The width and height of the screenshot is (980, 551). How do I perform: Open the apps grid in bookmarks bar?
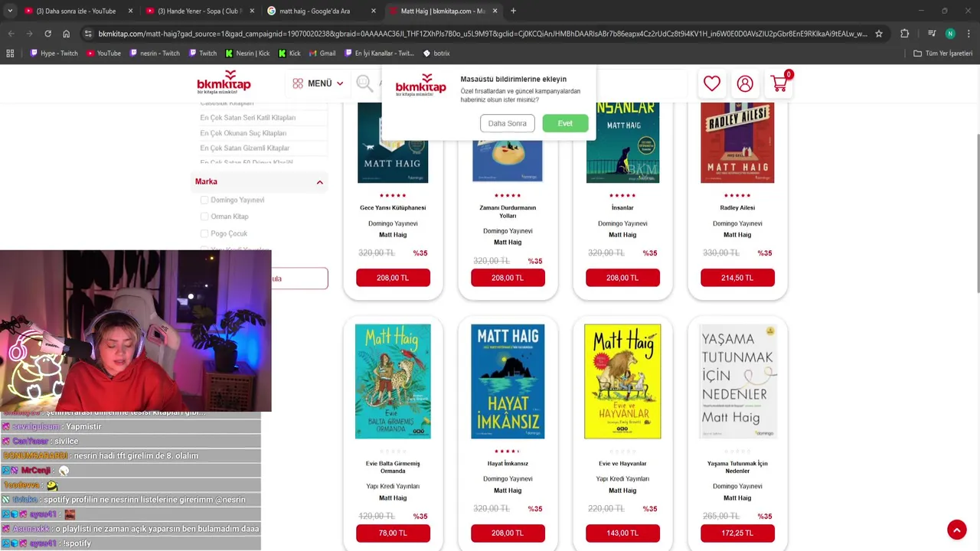[10, 54]
